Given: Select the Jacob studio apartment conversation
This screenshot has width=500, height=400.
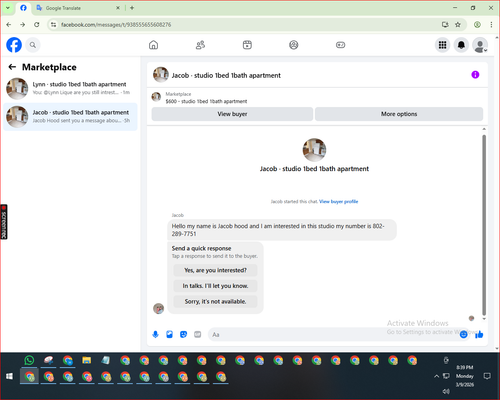Looking at the screenshot, I should tap(70, 117).
